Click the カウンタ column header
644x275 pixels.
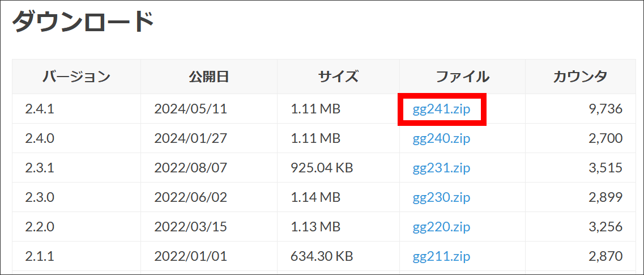(580, 77)
